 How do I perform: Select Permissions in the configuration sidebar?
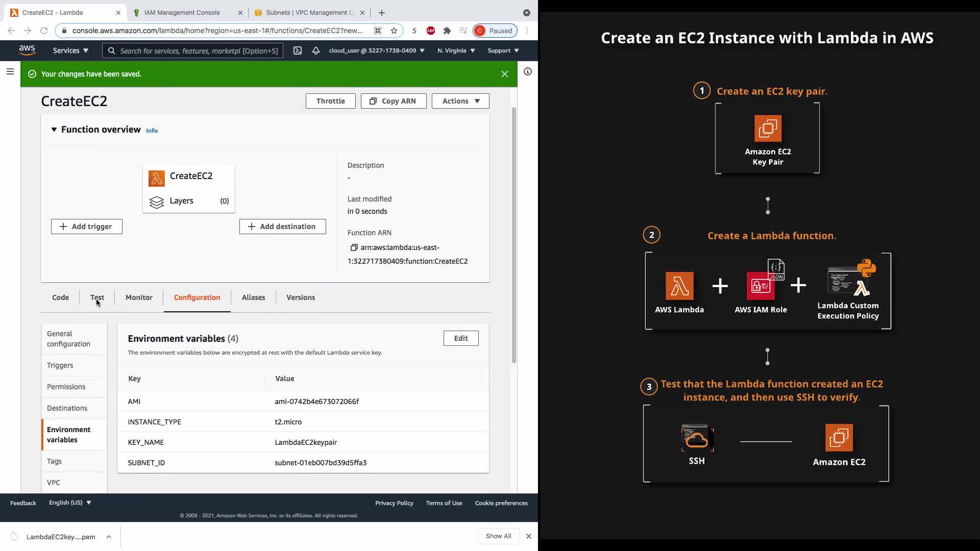[x=66, y=387]
